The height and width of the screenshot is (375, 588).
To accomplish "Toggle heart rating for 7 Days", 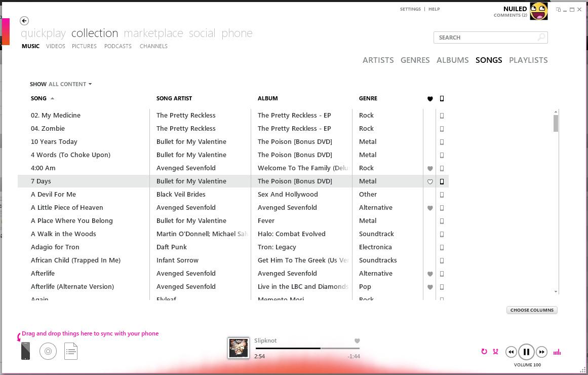I will (430, 182).
